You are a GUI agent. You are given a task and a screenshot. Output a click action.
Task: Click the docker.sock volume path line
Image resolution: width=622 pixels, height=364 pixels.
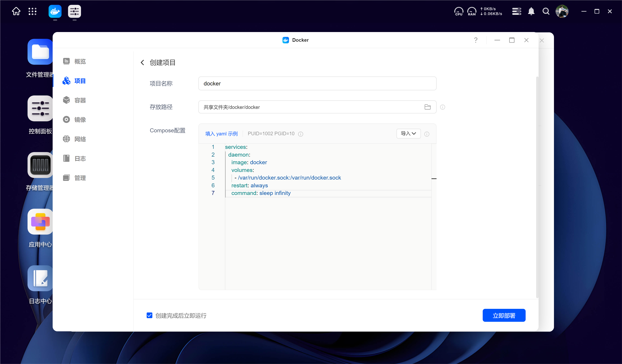288,178
